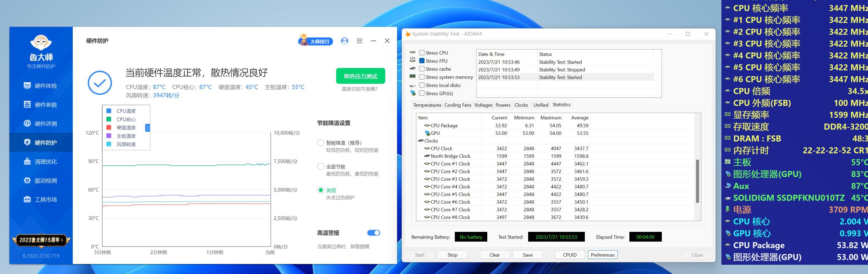Click the Stop button in AIDA64
This screenshot has width=868, height=274.
pyautogui.click(x=452, y=255)
